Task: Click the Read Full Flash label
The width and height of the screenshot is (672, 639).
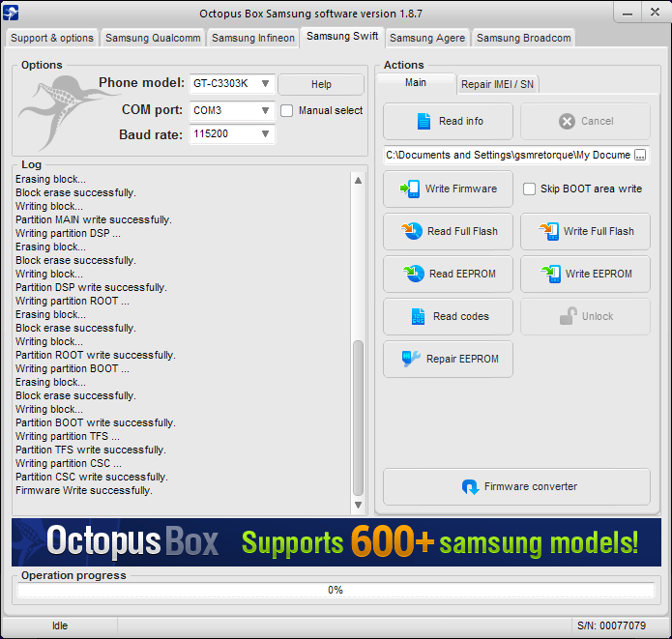Action: [462, 231]
